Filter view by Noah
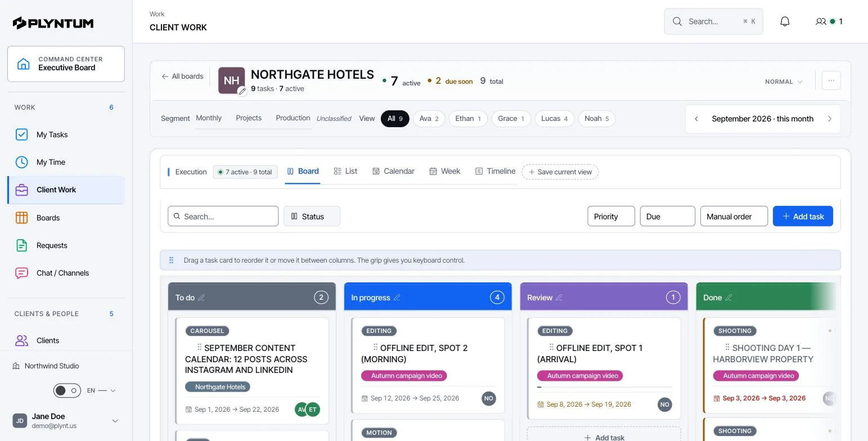This screenshot has width=868, height=441. [x=596, y=119]
